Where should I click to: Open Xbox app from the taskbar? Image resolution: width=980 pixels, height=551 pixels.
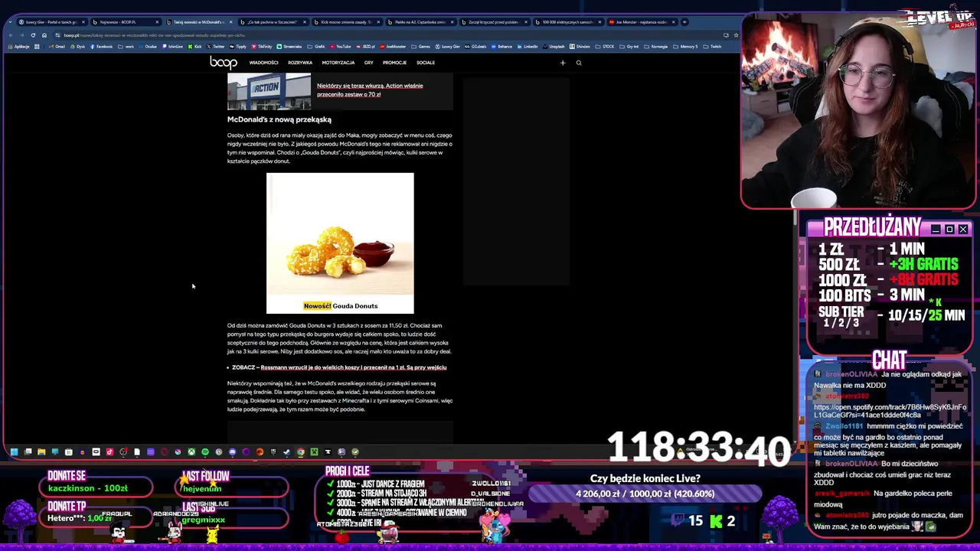click(x=191, y=452)
